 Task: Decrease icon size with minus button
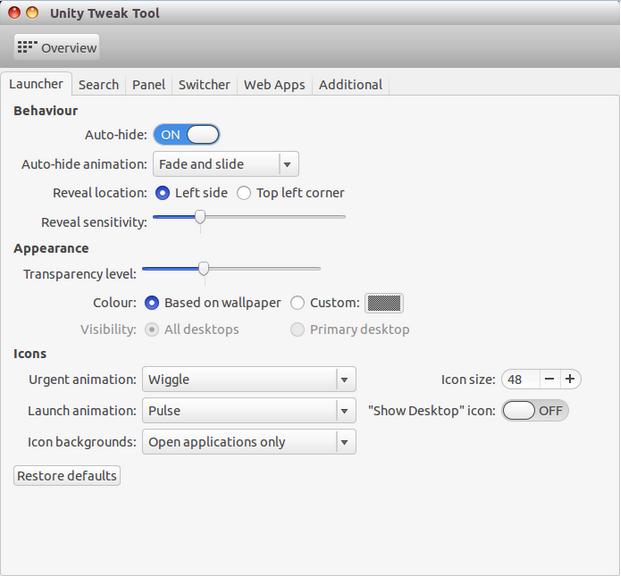pos(549,379)
